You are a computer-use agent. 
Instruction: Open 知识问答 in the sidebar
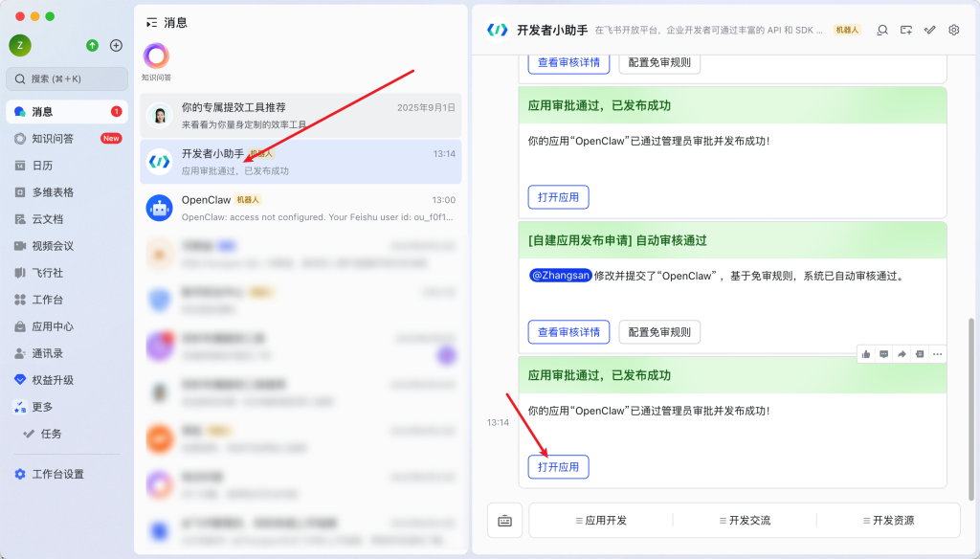click(x=67, y=138)
